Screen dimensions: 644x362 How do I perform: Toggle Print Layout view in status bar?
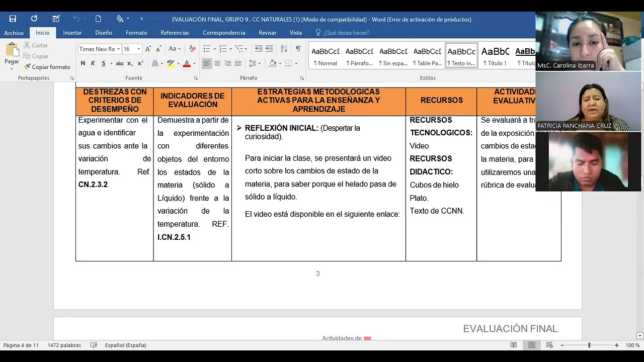click(532, 345)
